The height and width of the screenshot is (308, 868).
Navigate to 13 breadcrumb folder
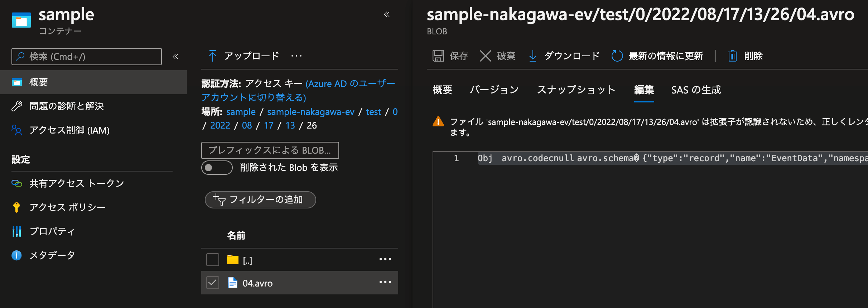(x=290, y=125)
